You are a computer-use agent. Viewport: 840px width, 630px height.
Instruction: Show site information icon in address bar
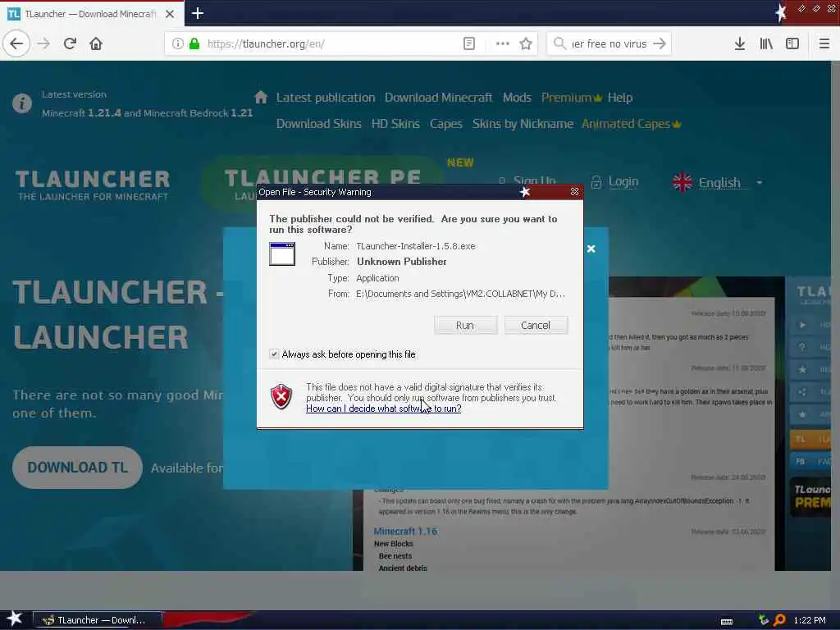177,43
